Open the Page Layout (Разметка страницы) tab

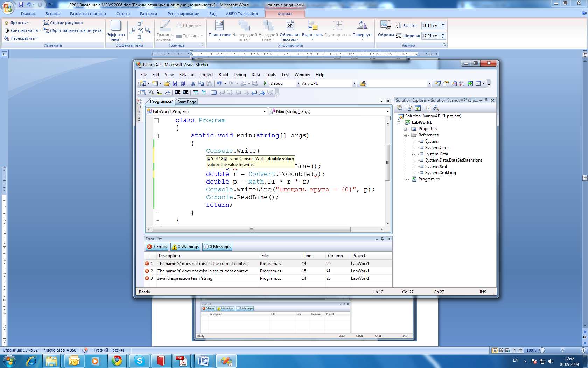coord(88,14)
